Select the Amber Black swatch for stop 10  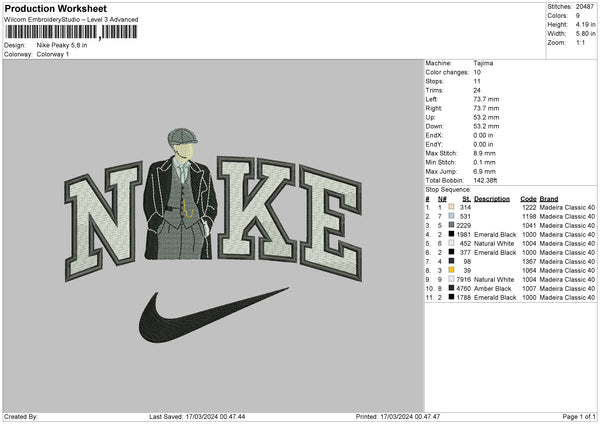point(452,287)
